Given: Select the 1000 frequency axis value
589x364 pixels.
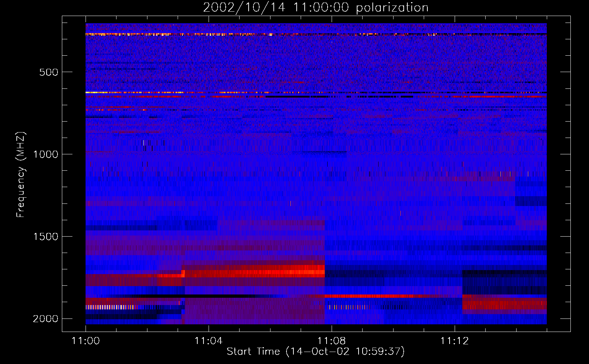Looking at the screenshot, I should click(46, 154).
